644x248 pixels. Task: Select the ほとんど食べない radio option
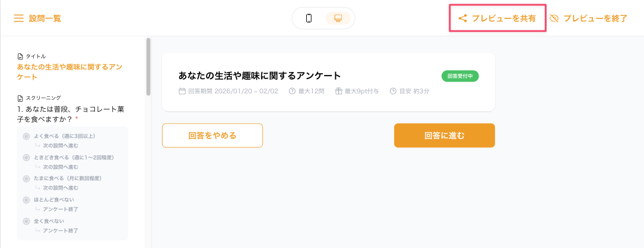(26, 200)
